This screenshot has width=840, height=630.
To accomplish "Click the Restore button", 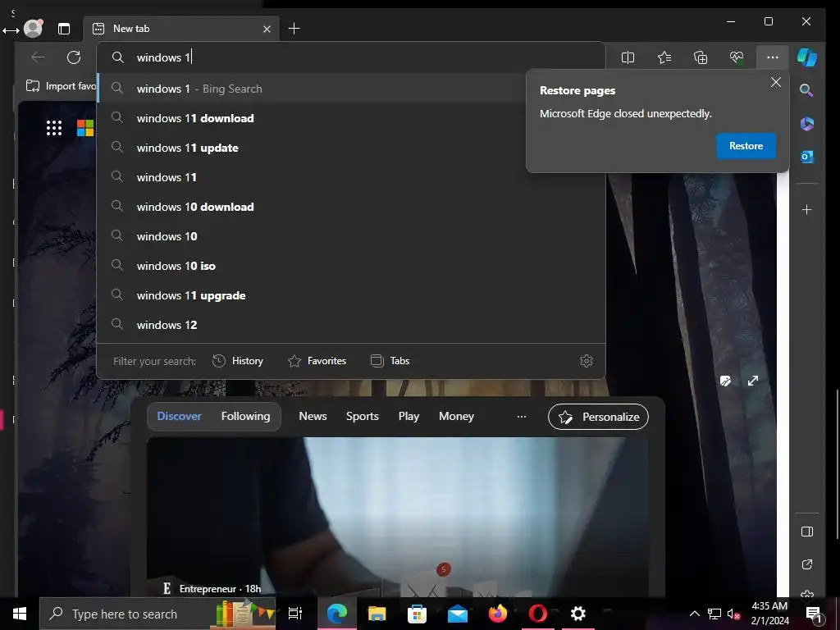I will tap(746, 146).
